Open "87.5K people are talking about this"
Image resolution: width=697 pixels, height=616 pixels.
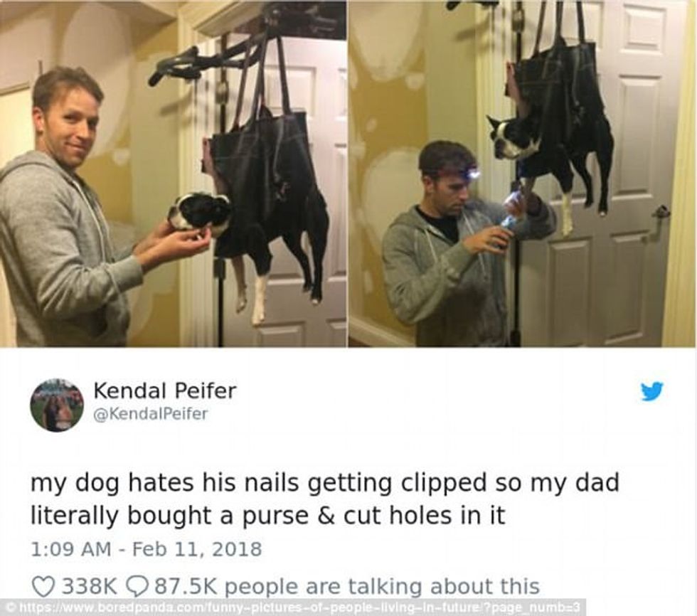346,586
